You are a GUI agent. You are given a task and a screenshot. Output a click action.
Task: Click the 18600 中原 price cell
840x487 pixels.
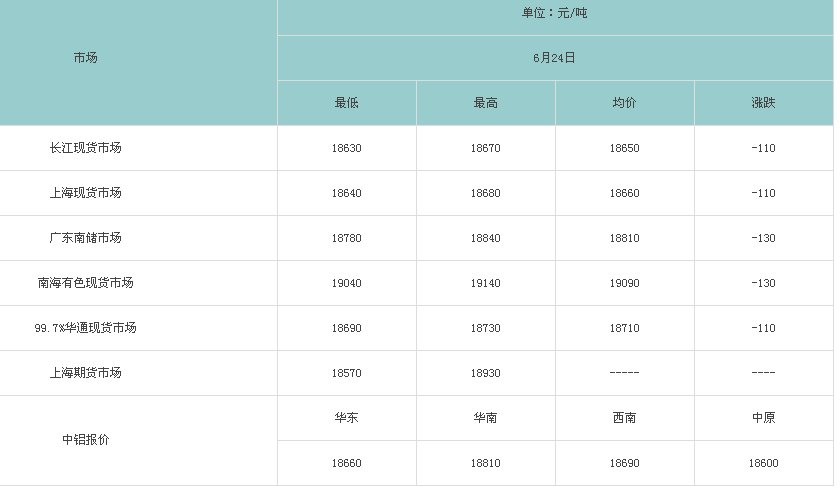click(x=763, y=463)
